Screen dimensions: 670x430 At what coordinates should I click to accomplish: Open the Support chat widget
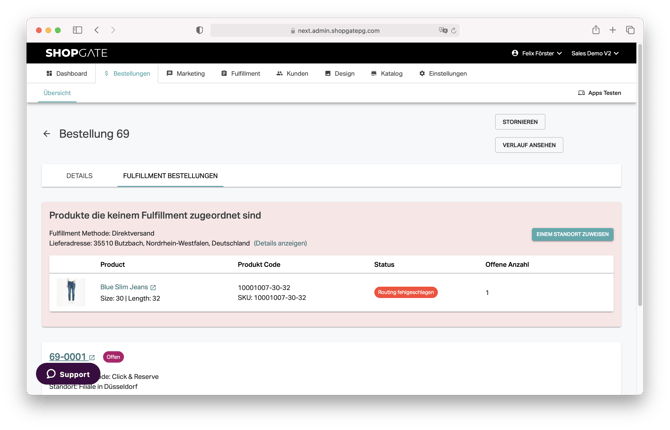(x=68, y=374)
